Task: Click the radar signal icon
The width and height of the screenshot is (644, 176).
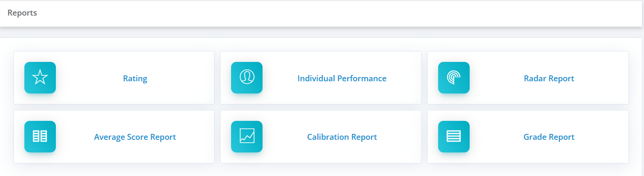Action: [454, 77]
